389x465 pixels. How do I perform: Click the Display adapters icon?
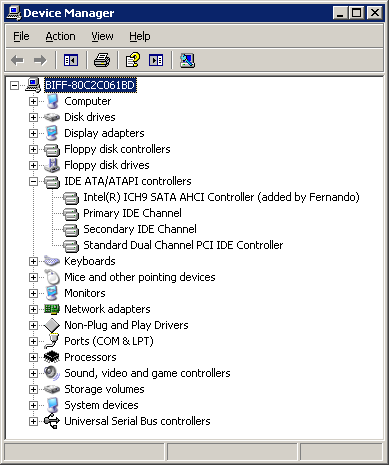(52, 133)
